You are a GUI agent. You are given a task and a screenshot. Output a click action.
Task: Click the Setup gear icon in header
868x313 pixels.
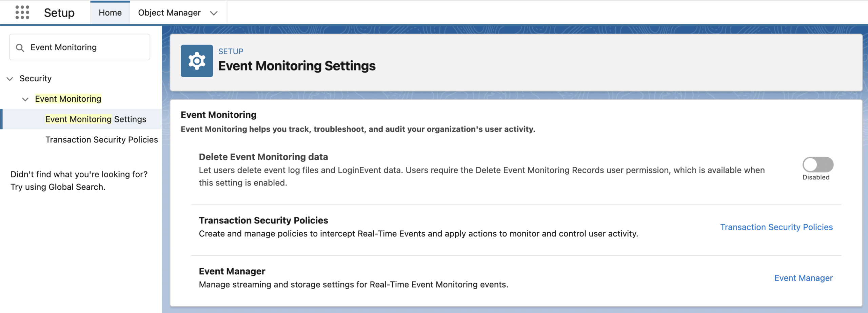(x=197, y=61)
